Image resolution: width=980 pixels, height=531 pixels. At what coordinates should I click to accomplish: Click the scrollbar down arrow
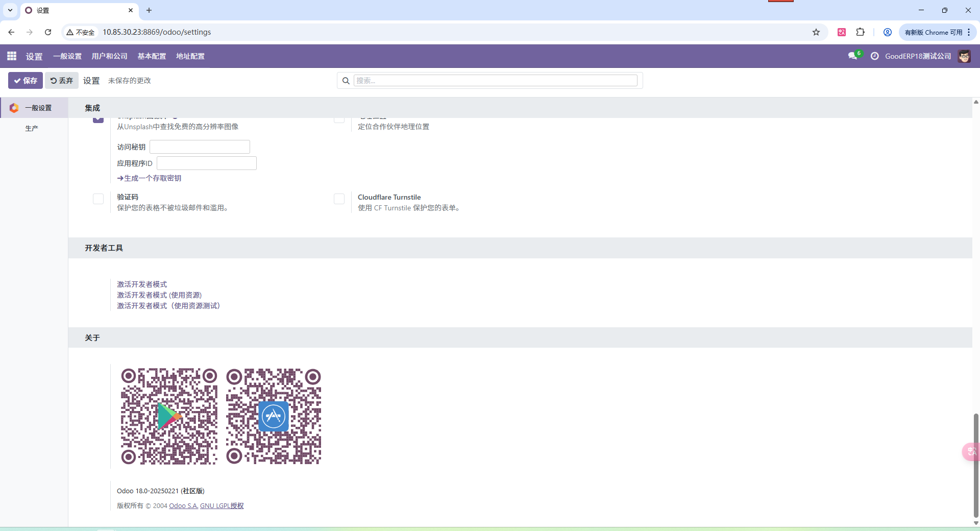[976, 523]
